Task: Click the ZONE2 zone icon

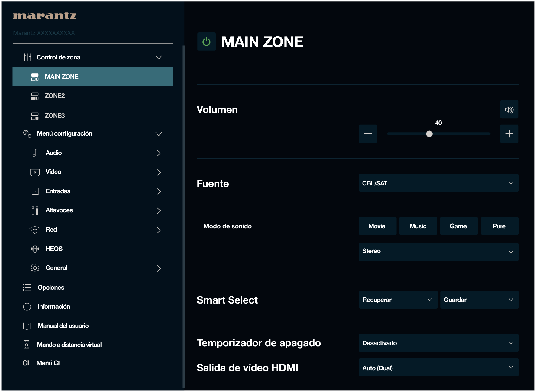Action: click(x=35, y=96)
